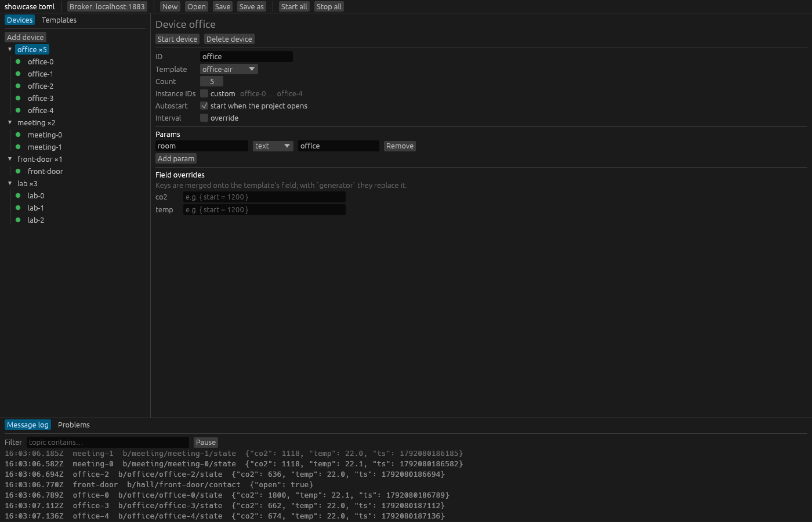Click Add param button
The width and height of the screenshot is (812, 522).
tap(176, 158)
